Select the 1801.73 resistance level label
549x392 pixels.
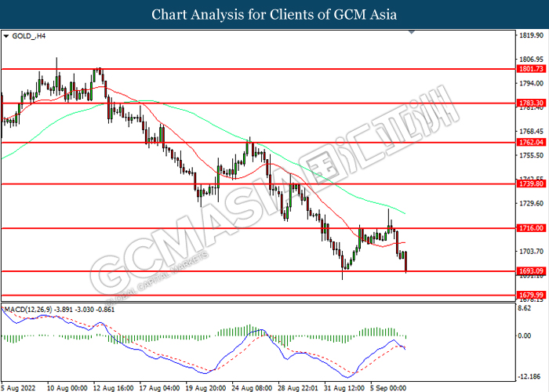[532, 69]
